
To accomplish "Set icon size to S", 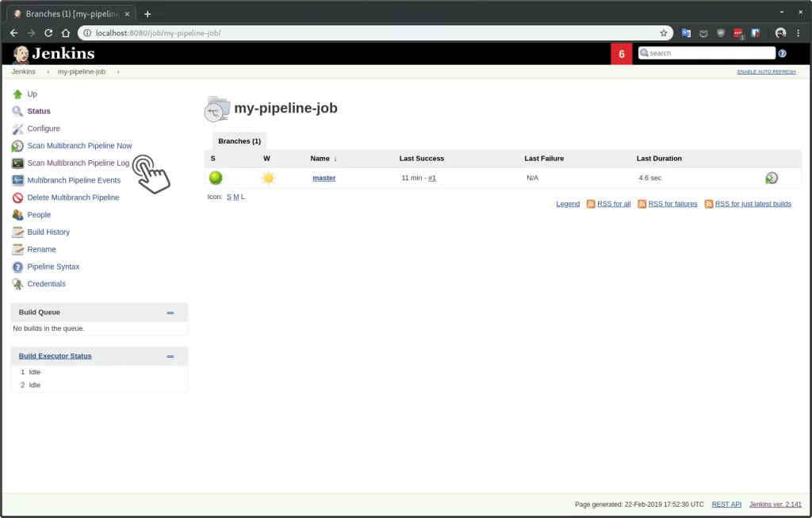I will coord(229,197).
